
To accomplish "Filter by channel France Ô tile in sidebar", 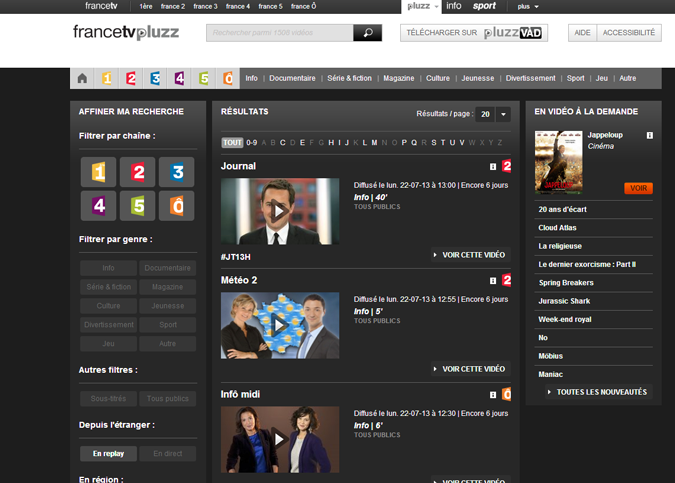I will coord(176,206).
